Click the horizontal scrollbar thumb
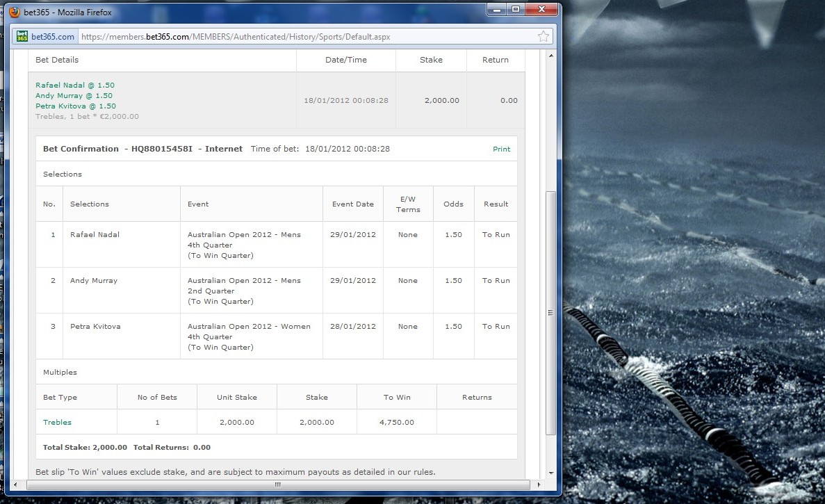The image size is (825, 504). [278, 485]
